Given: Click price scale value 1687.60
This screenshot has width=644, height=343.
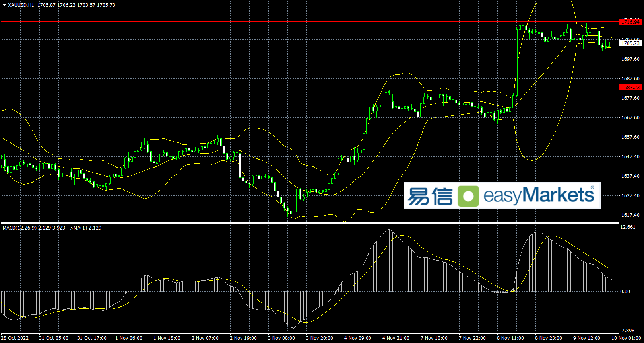Looking at the screenshot, I should 630,79.
